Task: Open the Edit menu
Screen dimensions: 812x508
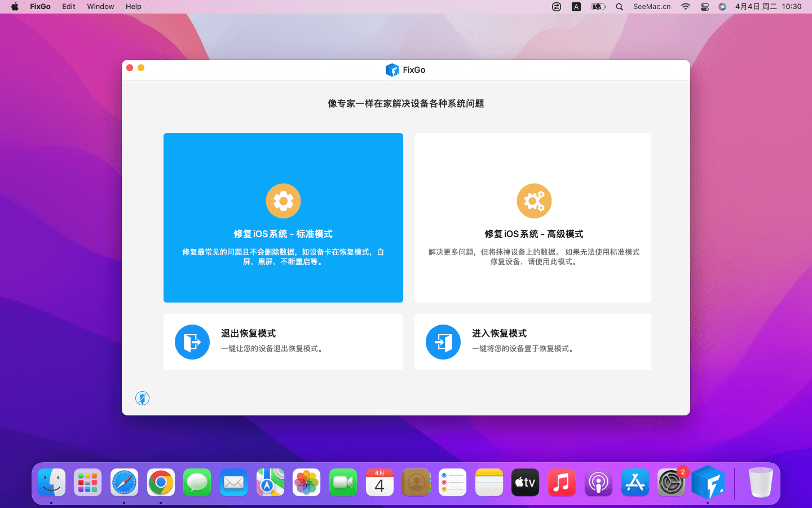Action: click(x=69, y=7)
